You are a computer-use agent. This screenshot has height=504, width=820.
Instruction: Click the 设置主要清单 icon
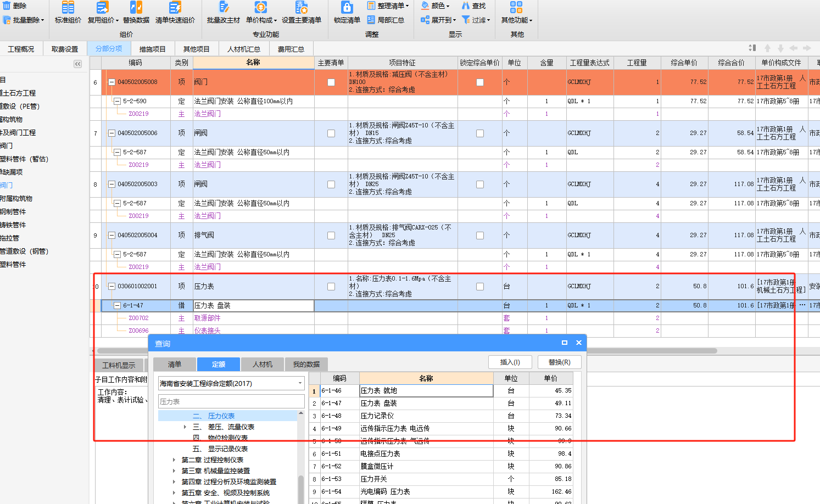tap(302, 8)
